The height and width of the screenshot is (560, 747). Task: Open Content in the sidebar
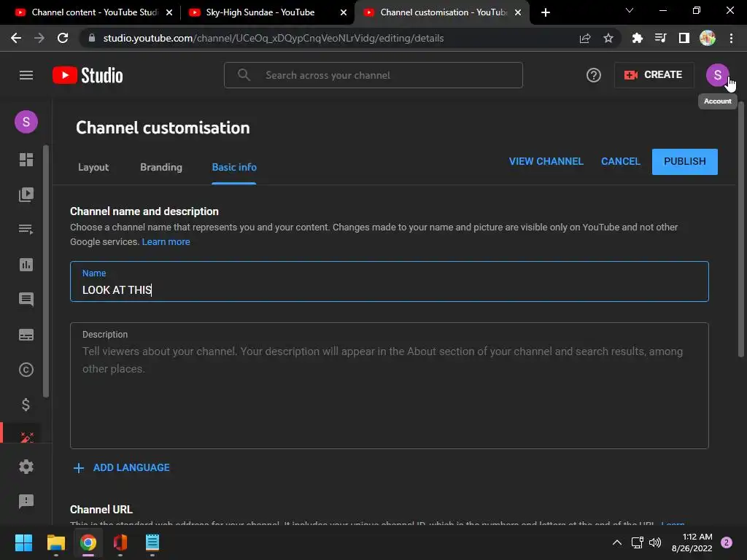point(26,194)
